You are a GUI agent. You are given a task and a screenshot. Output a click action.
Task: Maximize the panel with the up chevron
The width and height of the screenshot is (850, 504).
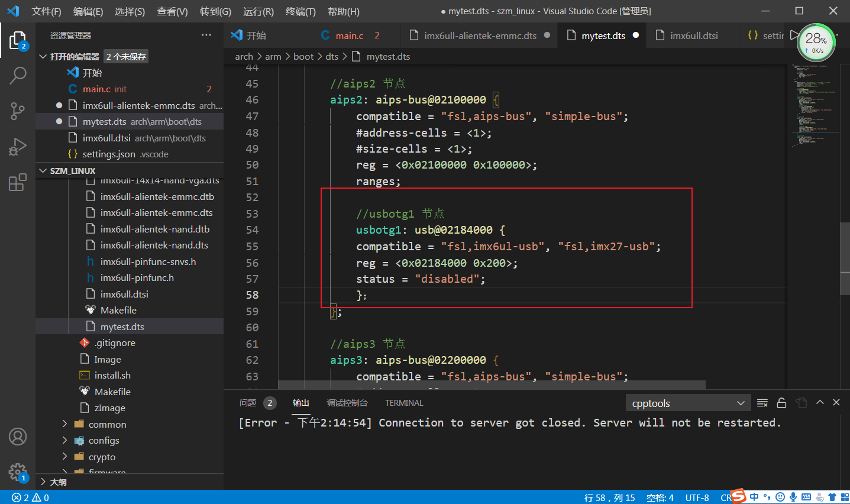(x=820, y=402)
